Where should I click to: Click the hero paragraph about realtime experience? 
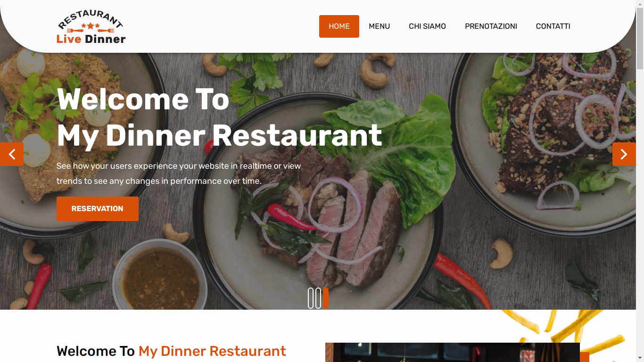click(179, 173)
